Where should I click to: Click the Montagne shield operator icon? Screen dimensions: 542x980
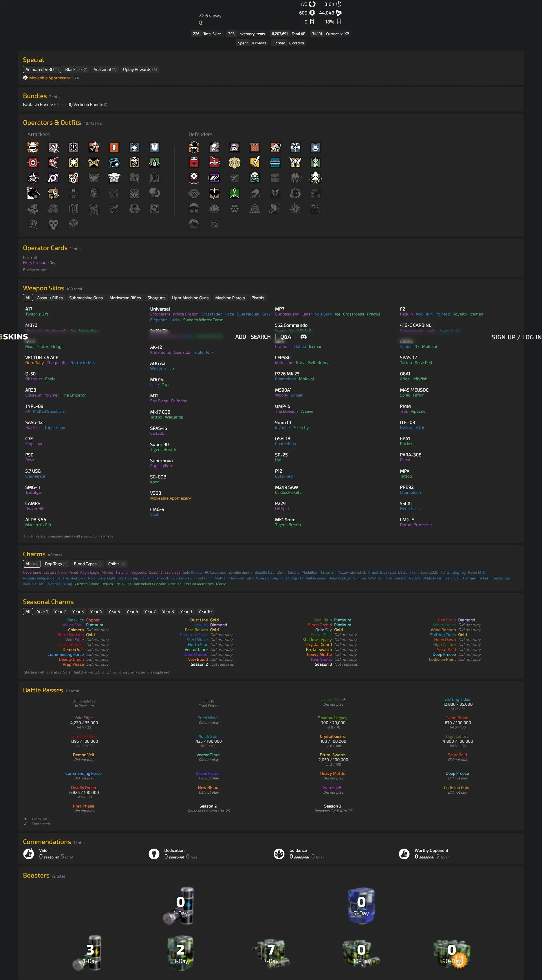click(x=154, y=147)
